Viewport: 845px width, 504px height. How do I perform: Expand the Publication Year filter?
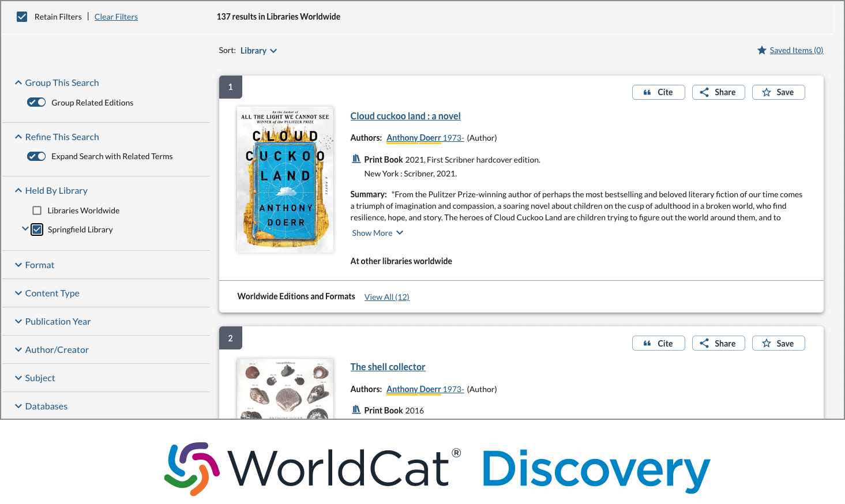pos(58,321)
